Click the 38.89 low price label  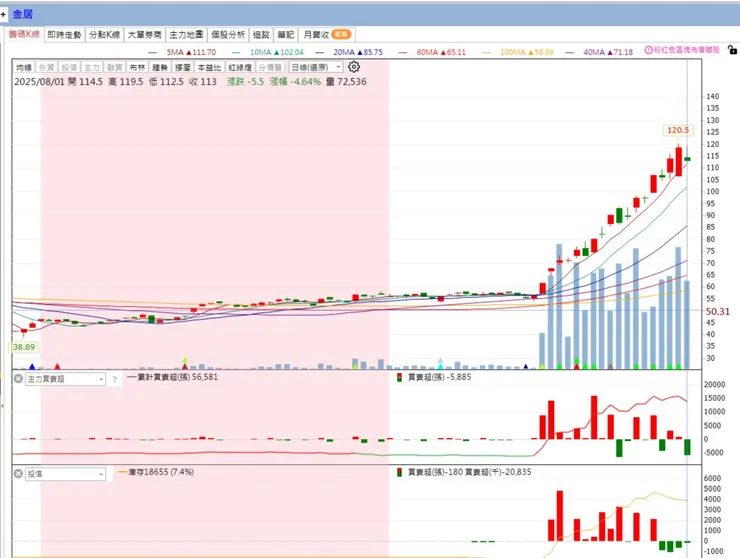24,347
